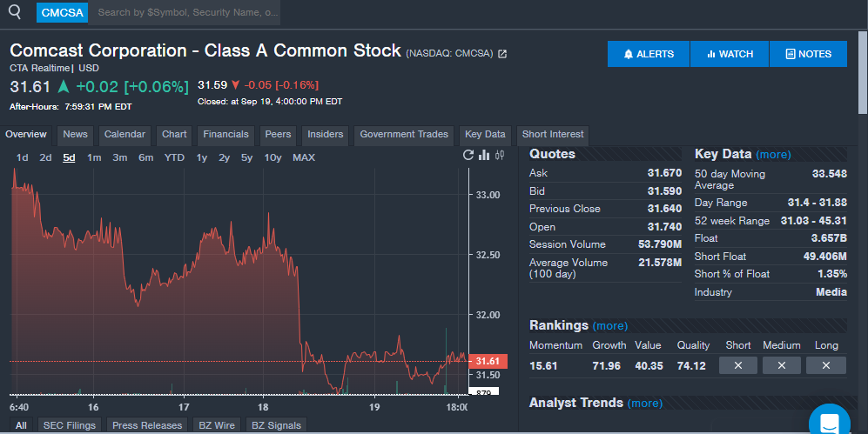The height and width of the screenshot is (434, 868).
Task: Set chart range to 5y
Action: tap(247, 157)
